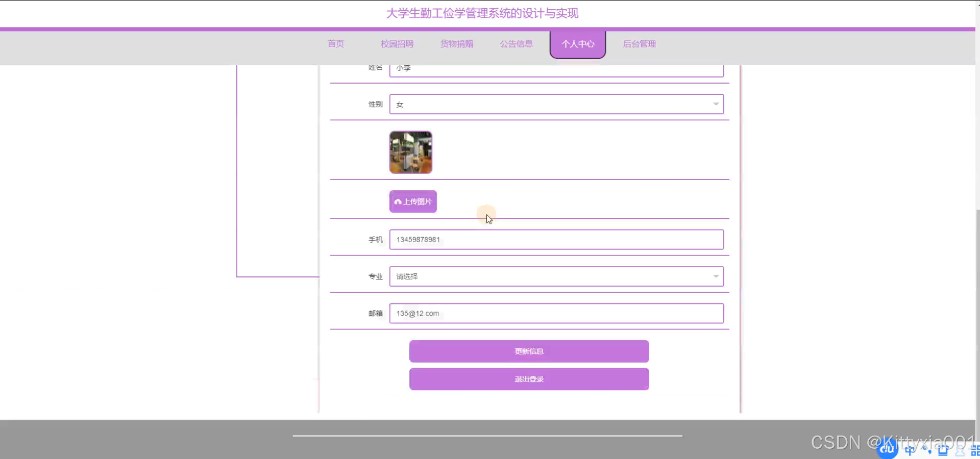Focus the 手机 phone number field
The height and width of the screenshot is (459, 980).
pos(556,240)
